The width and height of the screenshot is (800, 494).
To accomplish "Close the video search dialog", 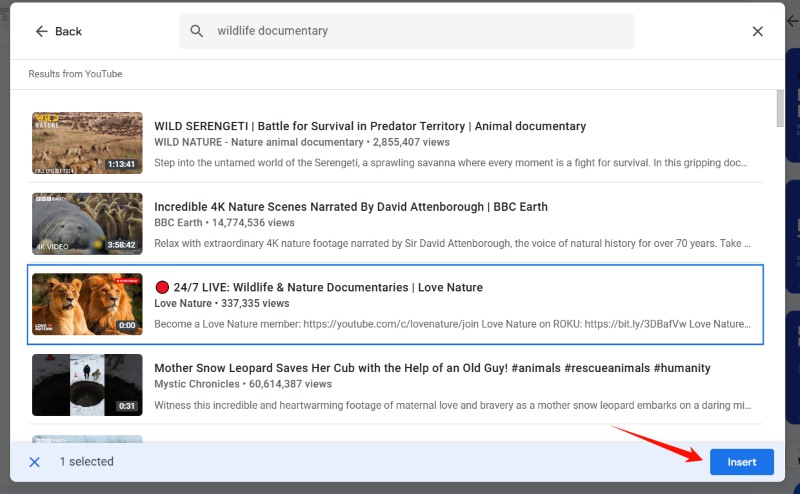I will pos(758,32).
